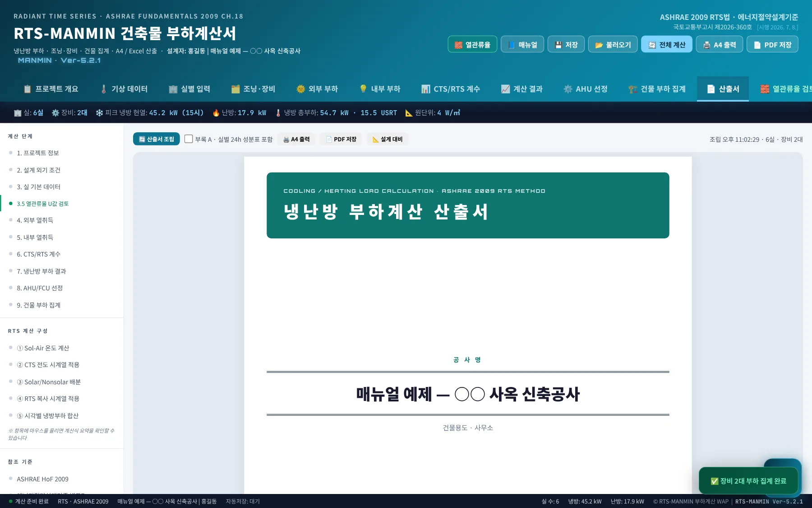Viewport: 812px width, 508px height.
Task: Go to 조닝·장비 tab
Action: click(253, 89)
